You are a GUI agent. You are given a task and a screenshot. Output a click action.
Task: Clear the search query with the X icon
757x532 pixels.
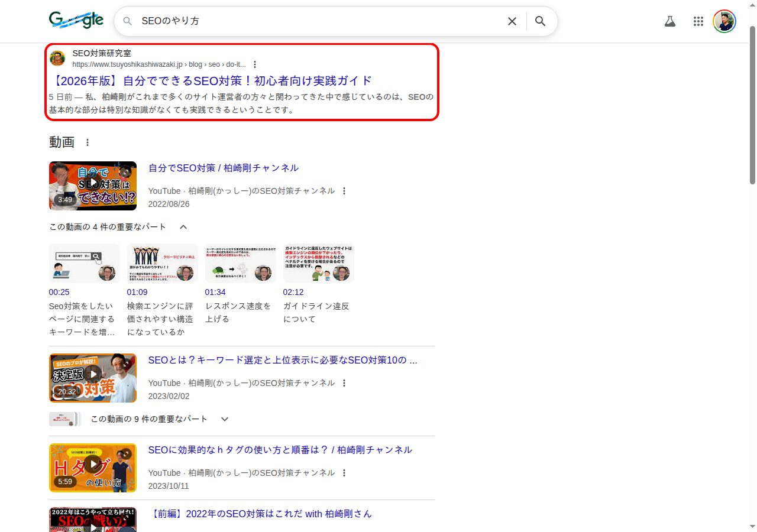point(512,21)
